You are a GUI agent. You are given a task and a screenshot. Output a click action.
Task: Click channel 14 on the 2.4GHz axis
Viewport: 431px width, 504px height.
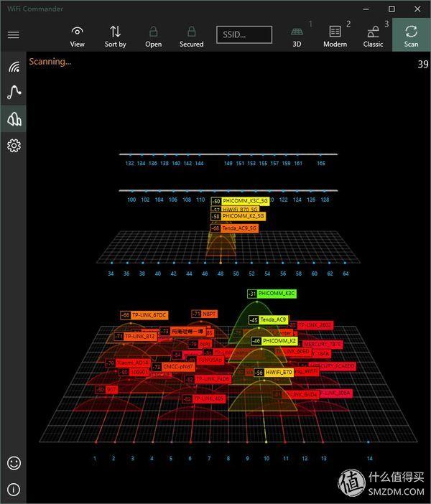click(369, 458)
